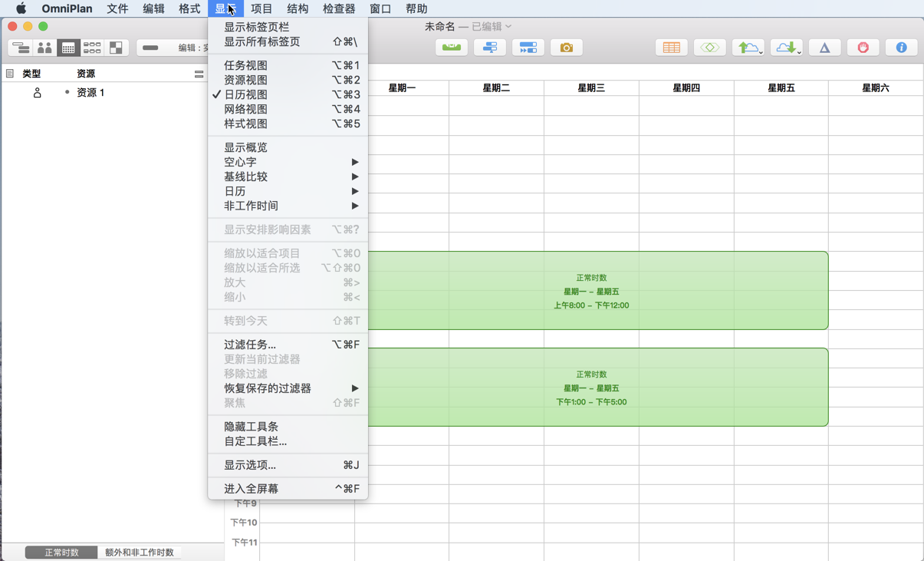924x561 pixels.
Task: Click the red hand stop-sharing icon
Action: point(863,47)
